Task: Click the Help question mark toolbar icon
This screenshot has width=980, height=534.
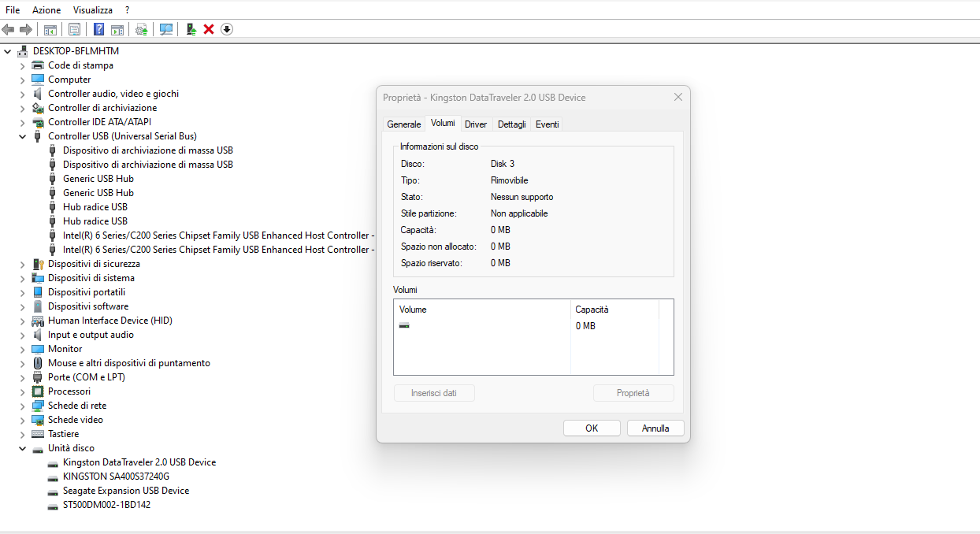Action: (98, 29)
